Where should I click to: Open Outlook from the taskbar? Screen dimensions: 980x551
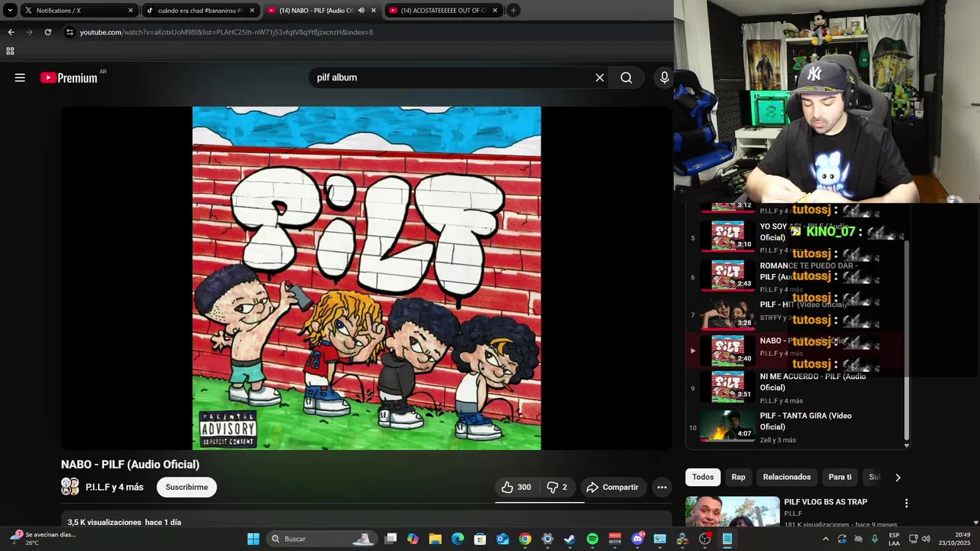tap(502, 539)
